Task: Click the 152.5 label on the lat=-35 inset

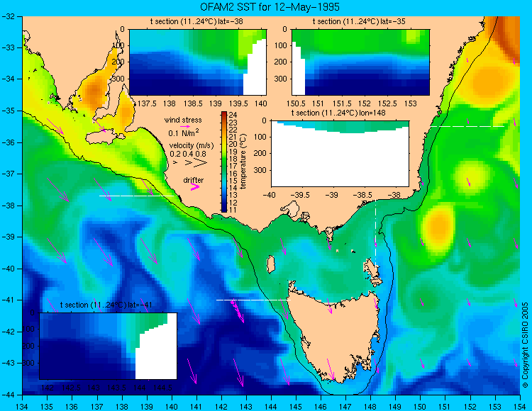Action: click(x=388, y=103)
